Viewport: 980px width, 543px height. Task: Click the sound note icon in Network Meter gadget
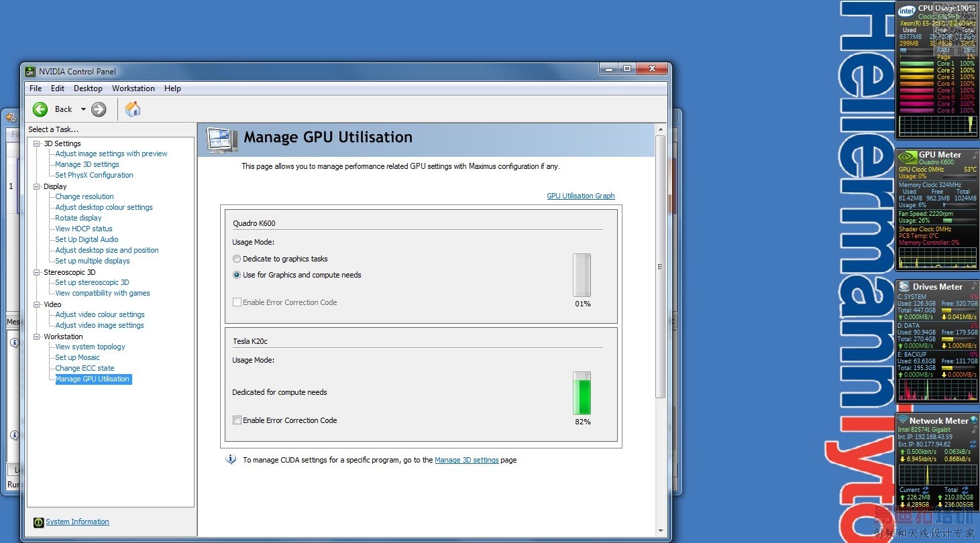click(975, 428)
